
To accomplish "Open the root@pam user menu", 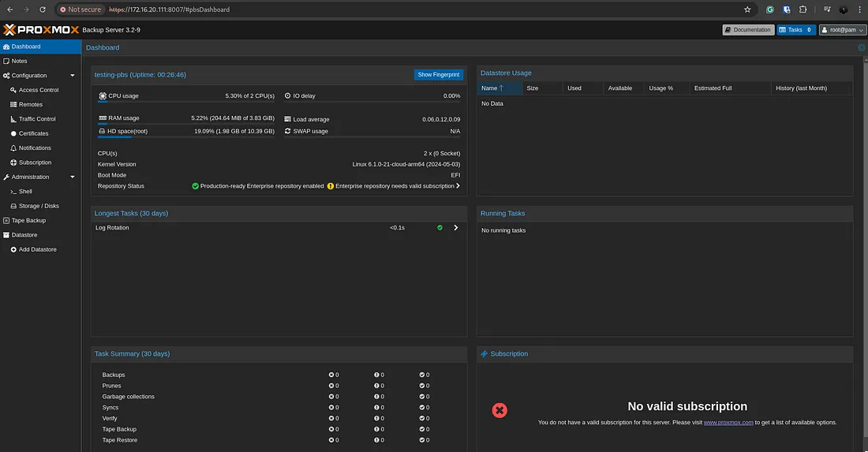I will coord(843,30).
